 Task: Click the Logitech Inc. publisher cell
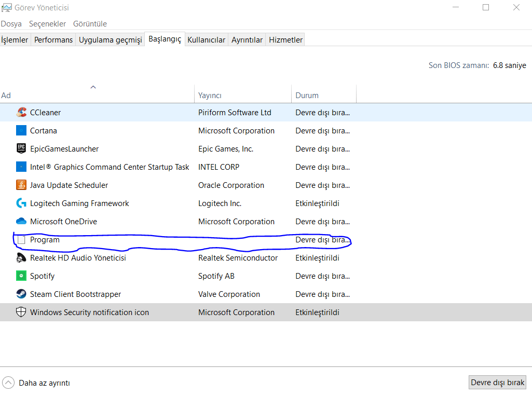point(220,203)
